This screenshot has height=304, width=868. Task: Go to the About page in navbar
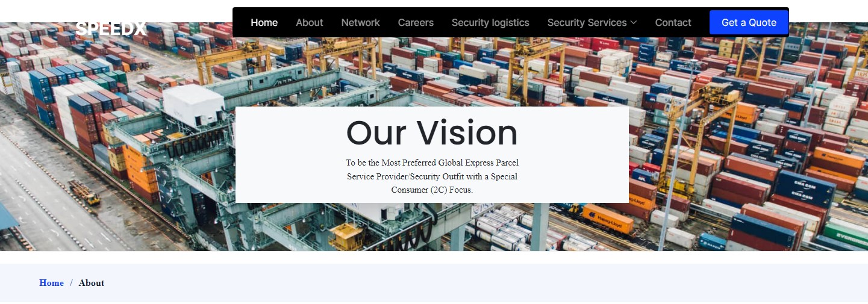pos(310,23)
